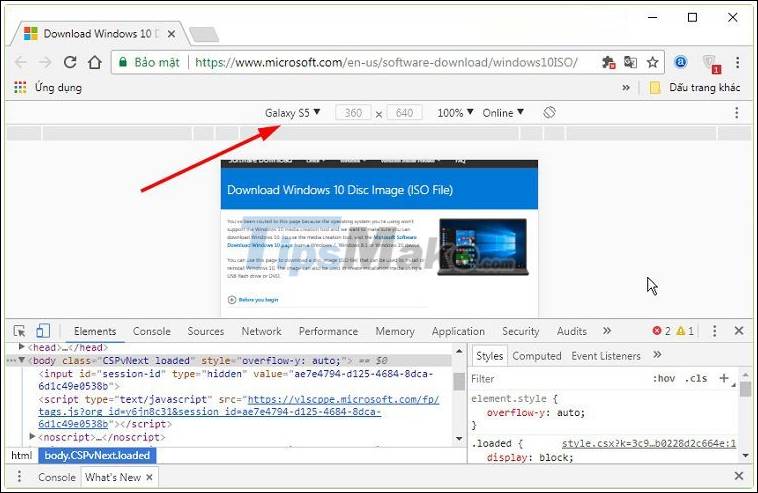Click the yellow warning count indicator

[x=685, y=331]
